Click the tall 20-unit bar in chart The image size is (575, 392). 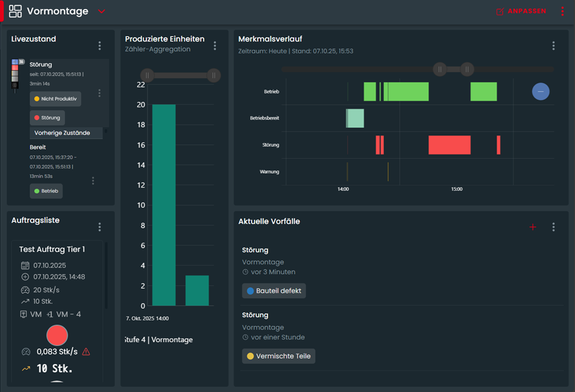(x=163, y=204)
